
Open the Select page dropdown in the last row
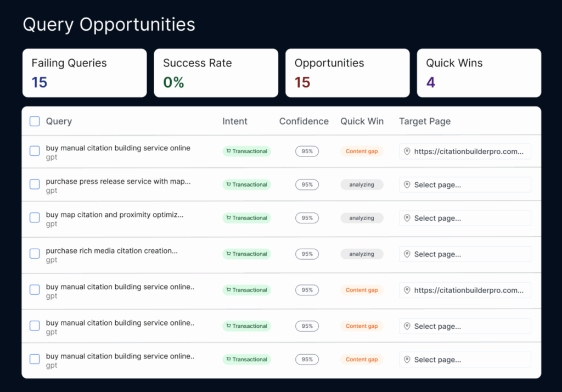click(465, 360)
